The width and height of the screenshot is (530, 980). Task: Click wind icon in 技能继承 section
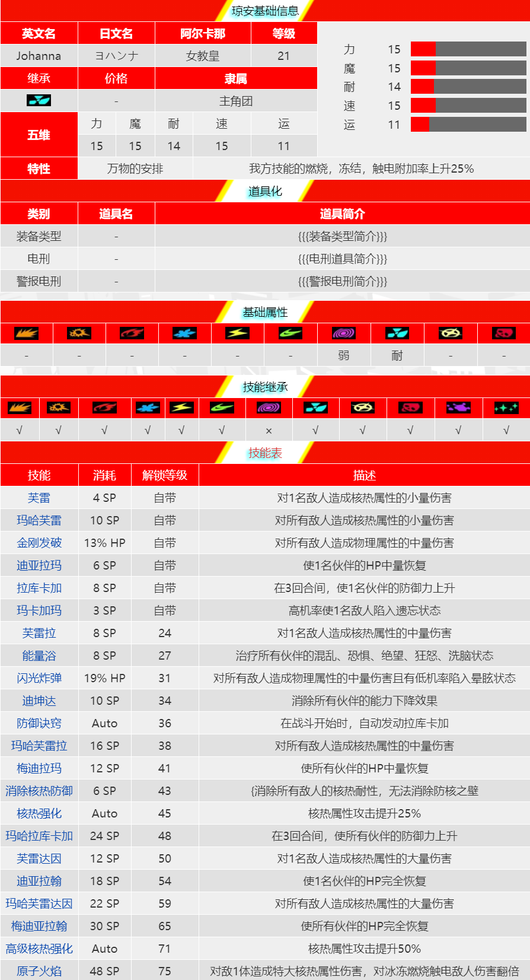[222, 408]
